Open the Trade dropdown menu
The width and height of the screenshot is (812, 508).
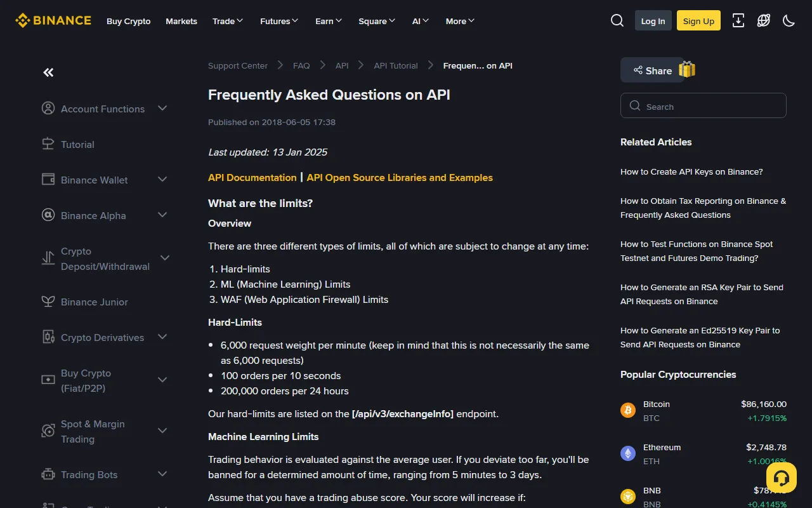[228, 21]
